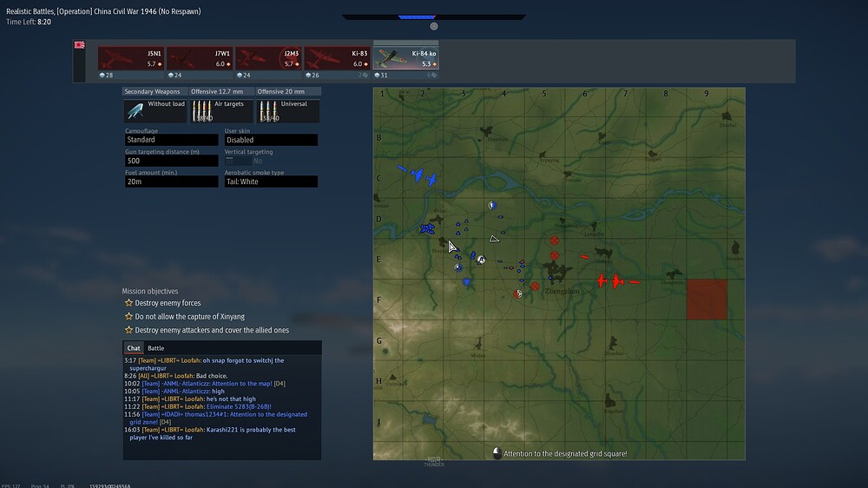
Task: Click the white player triangle marker on map
Action: pos(495,239)
